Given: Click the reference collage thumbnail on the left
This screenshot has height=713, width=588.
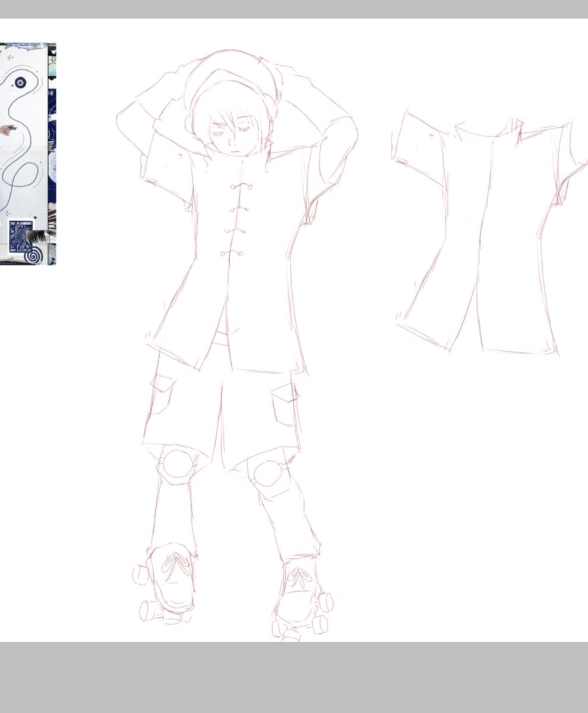Looking at the screenshot, I should 30,154.
